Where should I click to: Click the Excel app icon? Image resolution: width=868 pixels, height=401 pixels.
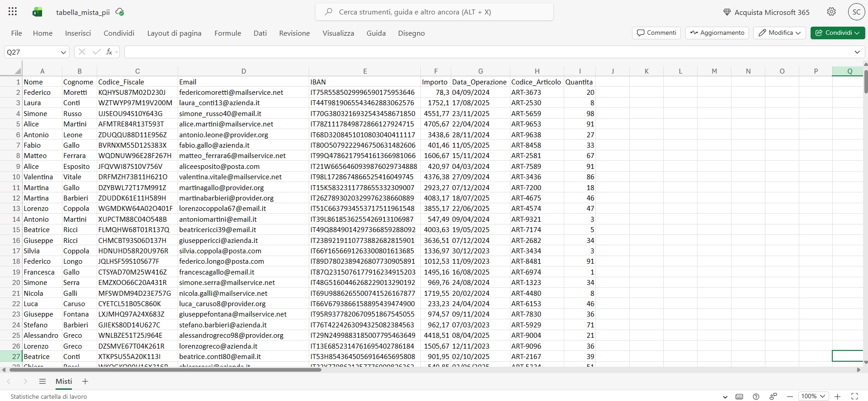tap(38, 12)
